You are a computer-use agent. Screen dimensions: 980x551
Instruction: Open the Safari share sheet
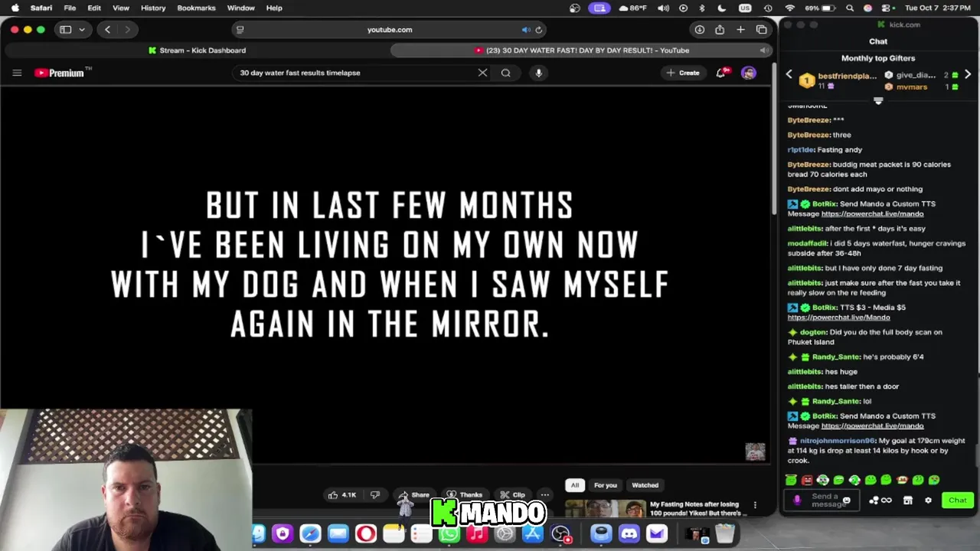[720, 30]
